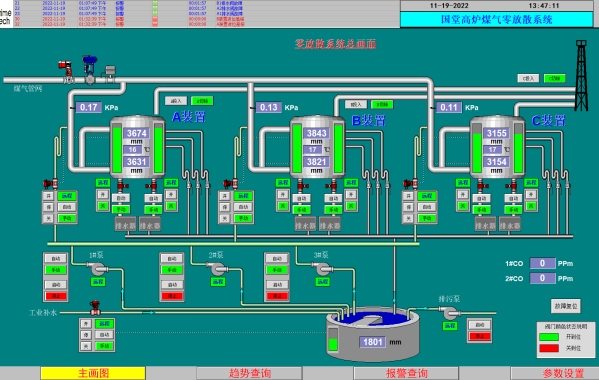Click 启动 button for 排污泵

coord(480,325)
